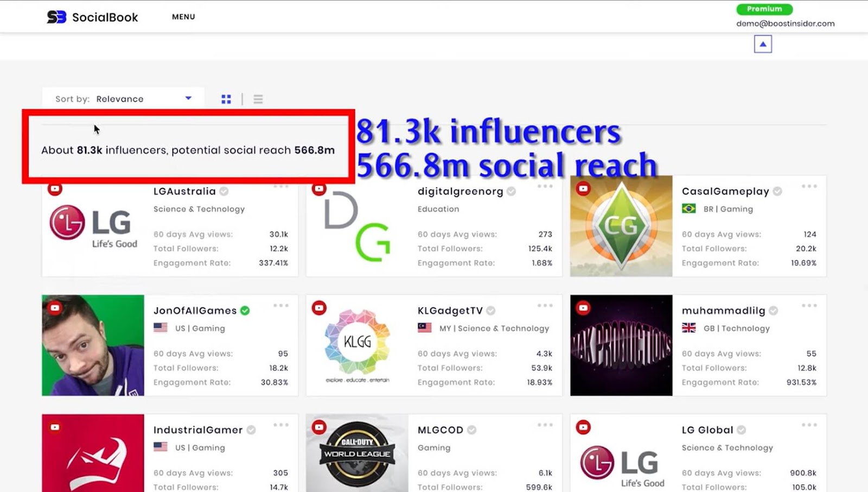Click the Call of Duty World League thumbnail
Image resolution: width=868 pixels, height=492 pixels.
point(357,453)
